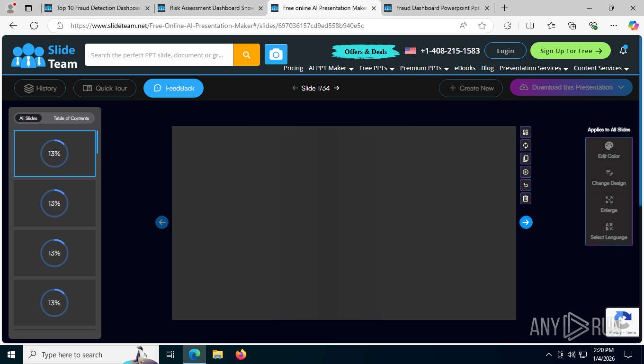Select the All Slides toggle
This screenshot has height=364, width=644.
coord(28,118)
